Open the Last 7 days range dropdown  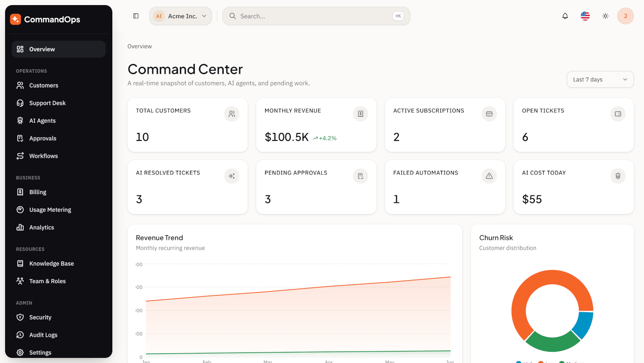(x=600, y=79)
